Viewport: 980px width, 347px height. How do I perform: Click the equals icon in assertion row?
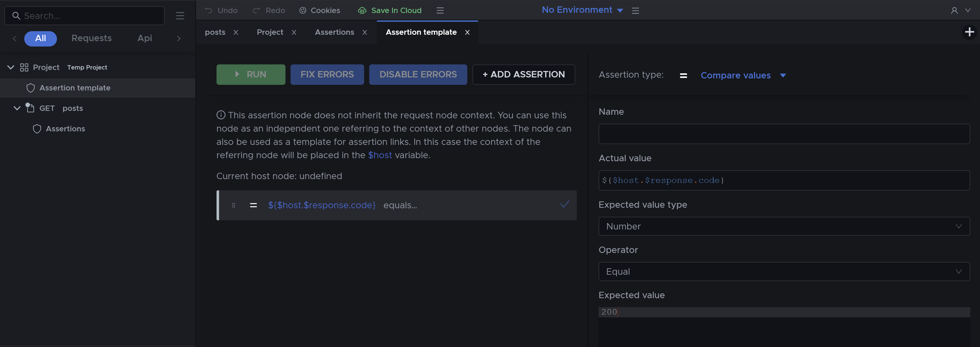(x=253, y=205)
